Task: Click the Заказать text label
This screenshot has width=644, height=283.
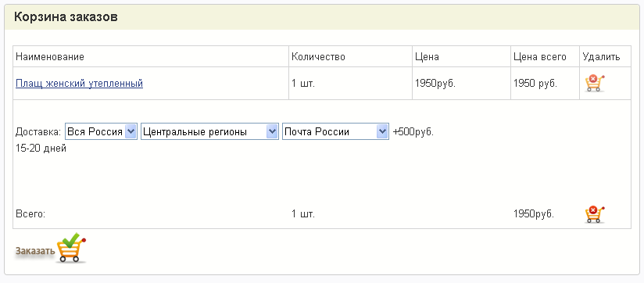Action: 35,251
